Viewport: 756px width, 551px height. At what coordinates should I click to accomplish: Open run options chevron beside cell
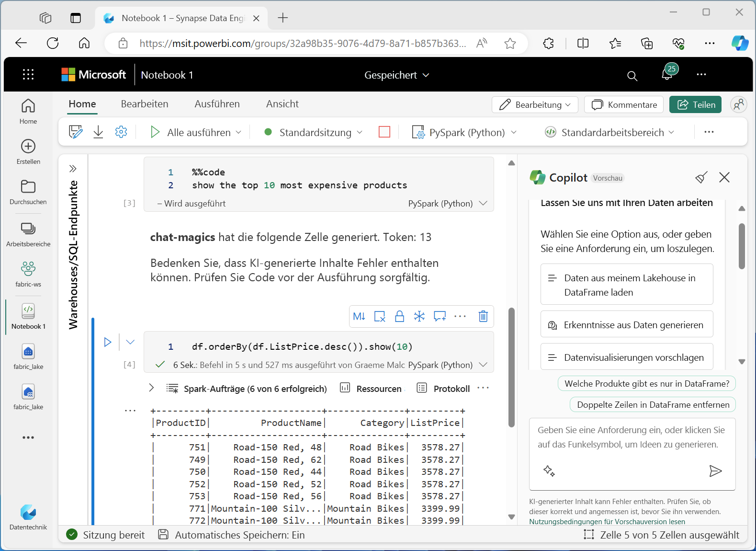(x=130, y=342)
